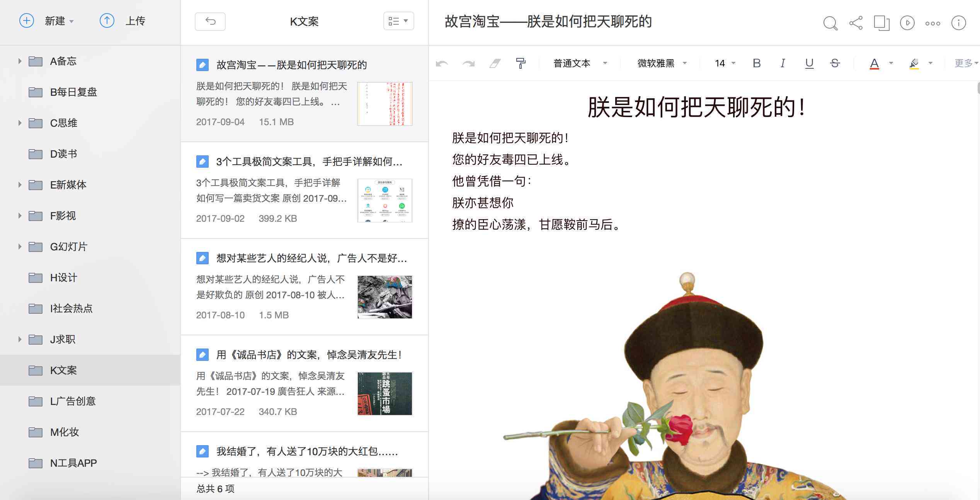Open the 新建 dropdown arrow

71,22
